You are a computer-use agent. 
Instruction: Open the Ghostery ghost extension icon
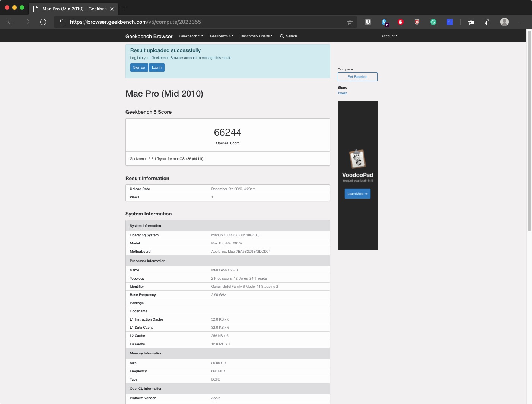(385, 22)
